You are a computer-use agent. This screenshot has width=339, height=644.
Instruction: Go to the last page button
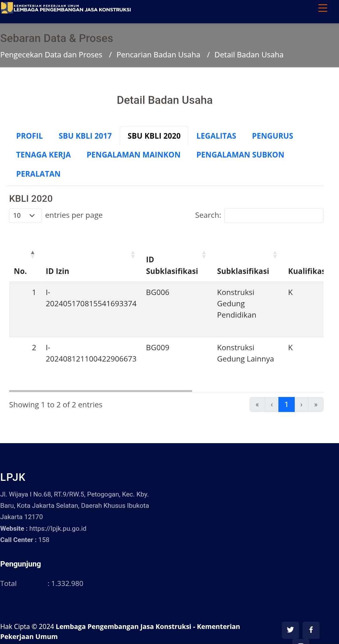pyautogui.click(x=316, y=405)
